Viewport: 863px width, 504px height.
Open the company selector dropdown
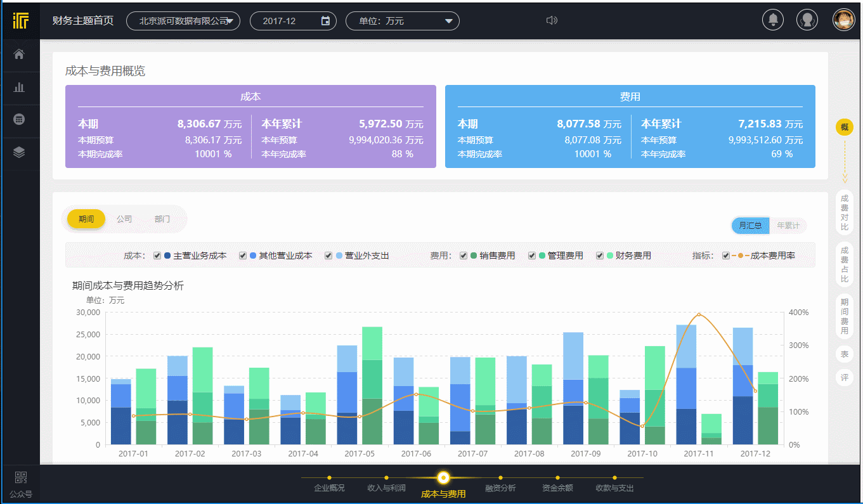click(x=183, y=20)
